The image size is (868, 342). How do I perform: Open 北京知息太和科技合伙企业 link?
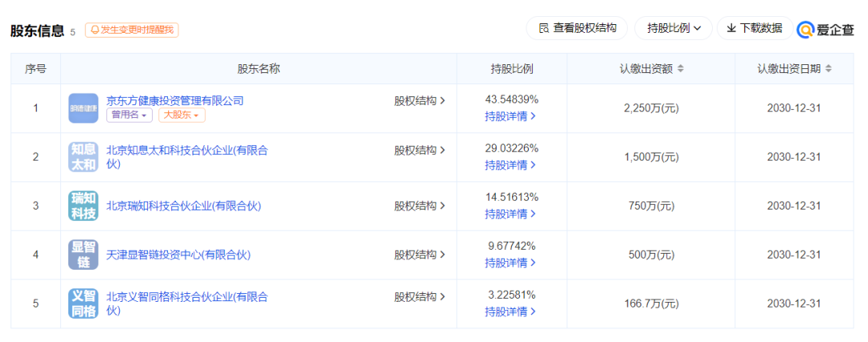(187, 157)
